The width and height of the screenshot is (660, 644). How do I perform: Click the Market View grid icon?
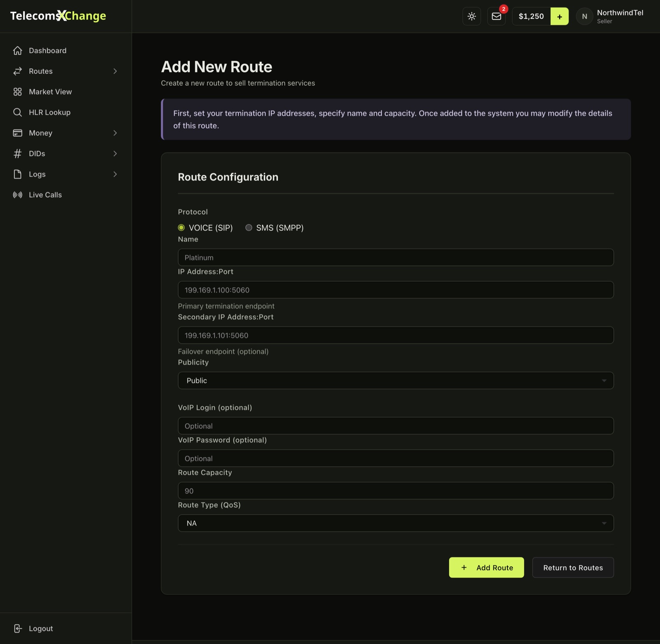pyautogui.click(x=17, y=92)
